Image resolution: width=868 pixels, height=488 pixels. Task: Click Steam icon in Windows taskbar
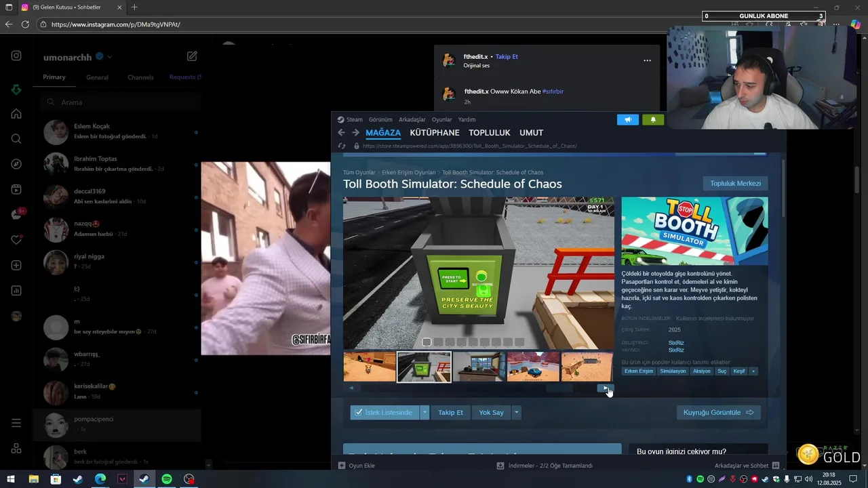pyautogui.click(x=144, y=479)
